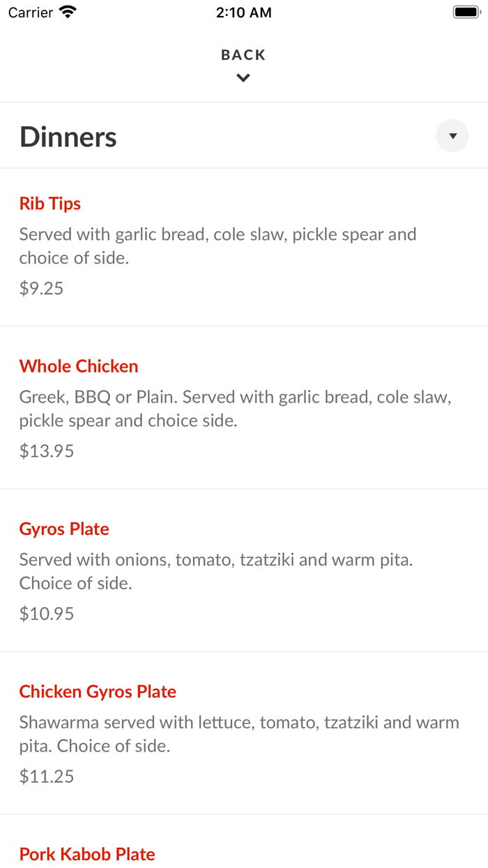
Task: Tap the BACK label at the top
Action: [x=243, y=54]
